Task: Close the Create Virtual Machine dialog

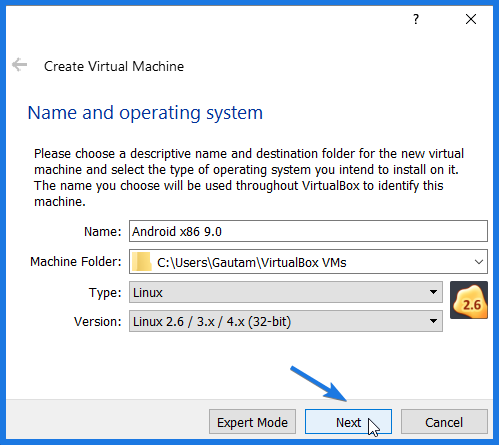Action: [471, 19]
